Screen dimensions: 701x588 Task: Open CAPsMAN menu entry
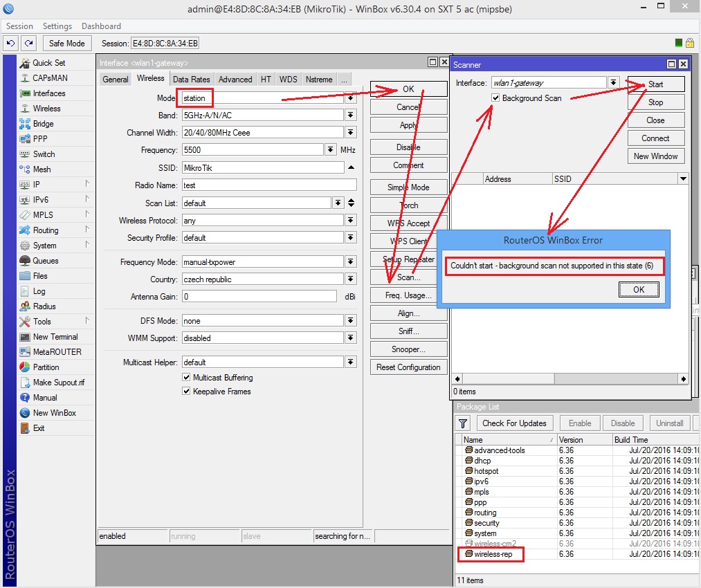[50, 78]
